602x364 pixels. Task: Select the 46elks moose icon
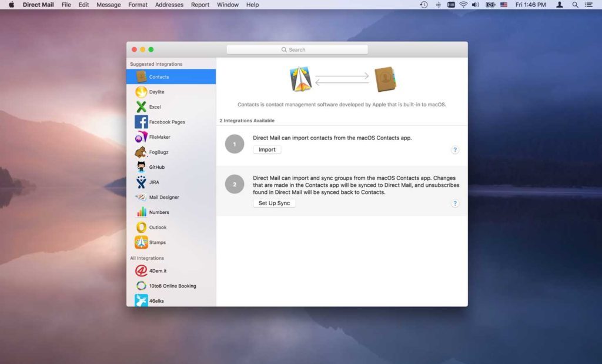(x=141, y=300)
